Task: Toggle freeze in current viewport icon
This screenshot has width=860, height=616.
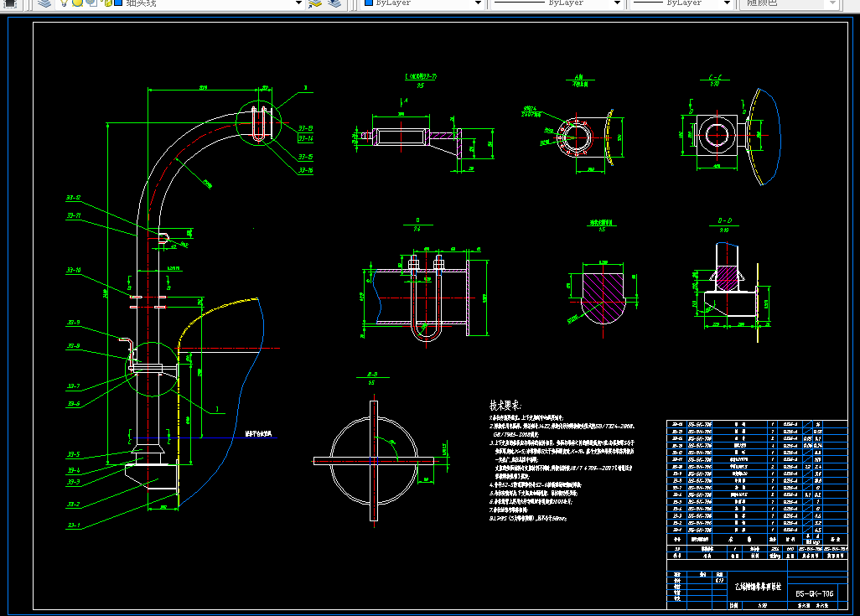Action: (x=91, y=3)
